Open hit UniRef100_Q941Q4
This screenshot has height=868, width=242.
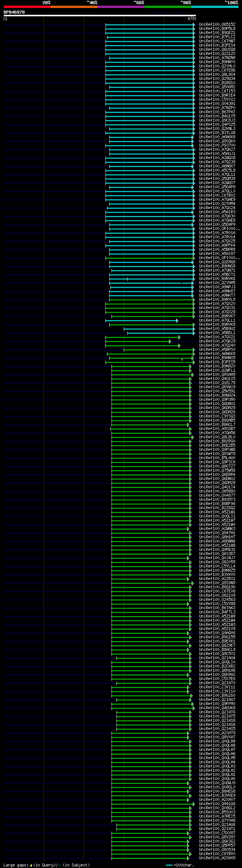pyautogui.click(x=217, y=804)
